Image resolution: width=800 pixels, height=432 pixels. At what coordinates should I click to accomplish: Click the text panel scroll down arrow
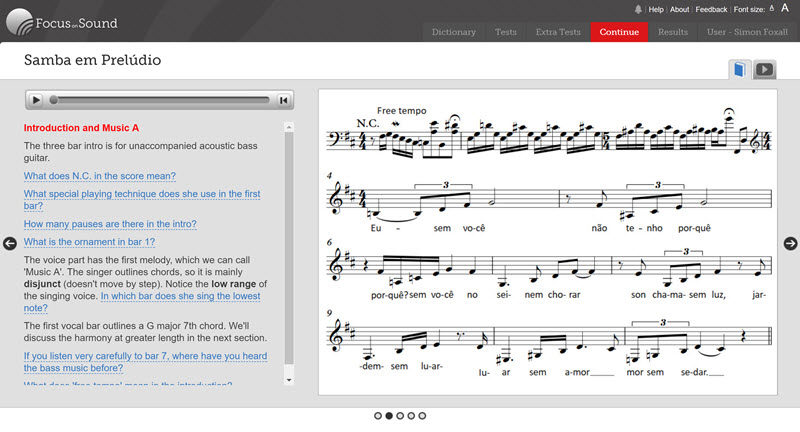click(x=289, y=380)
